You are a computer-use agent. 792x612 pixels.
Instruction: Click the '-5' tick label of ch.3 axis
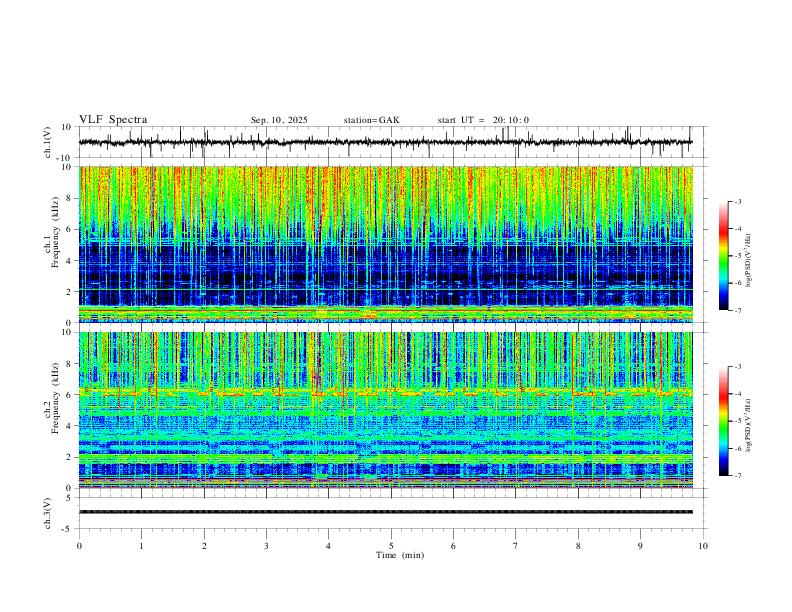pos(68,529)
